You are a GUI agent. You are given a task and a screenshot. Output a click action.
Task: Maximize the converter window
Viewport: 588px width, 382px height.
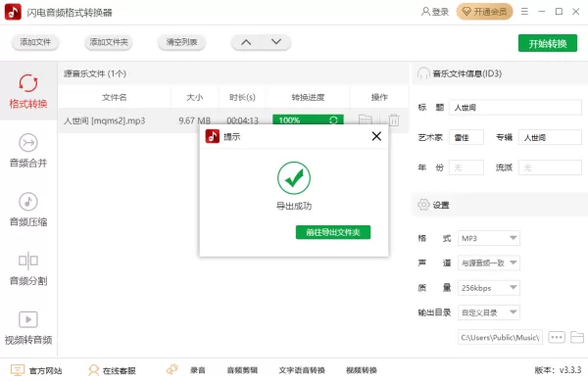(559, 12)
